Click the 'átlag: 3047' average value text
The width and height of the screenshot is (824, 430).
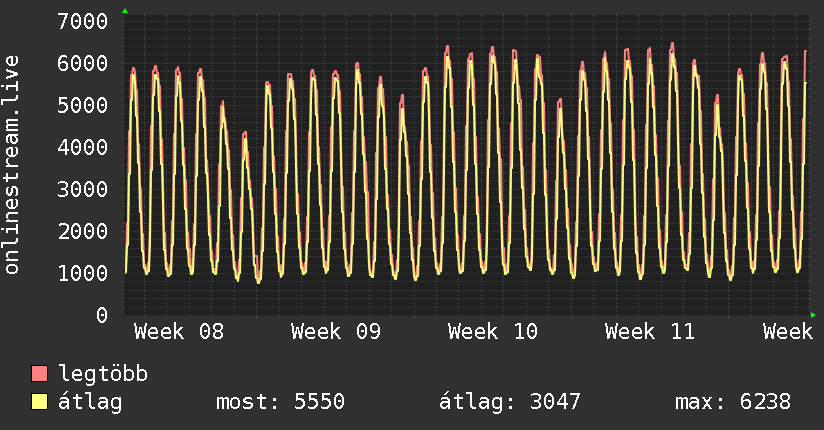click(510, 403)
